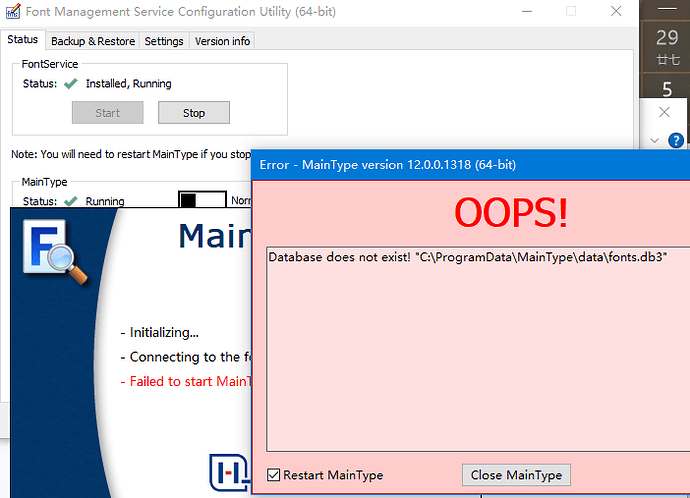The height and width of the screenshot is (498, 690).
Task: Expand the chevron next to the help icon
Action: [654, 141]
